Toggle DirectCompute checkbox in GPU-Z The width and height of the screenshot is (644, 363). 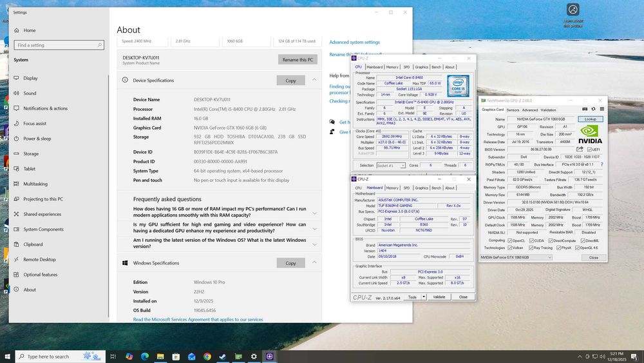551,240
